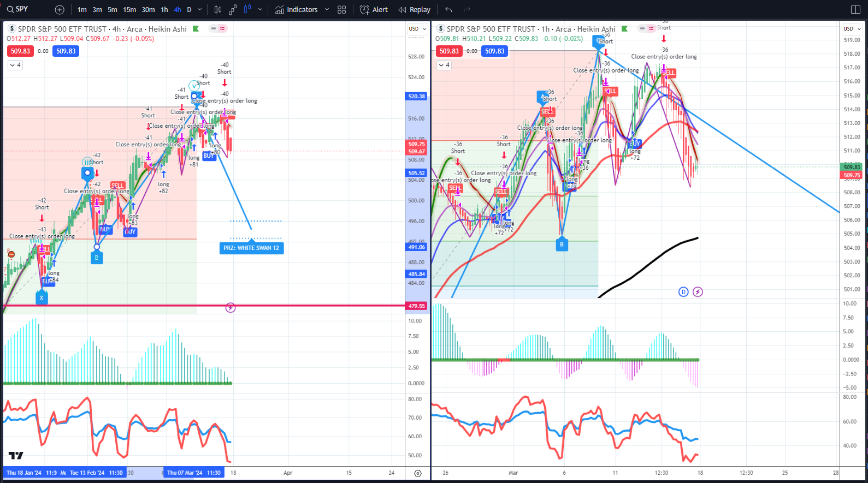Screen dimensions: 868x483
Task: Click the purple lightning event icon on right chart
Action: [698, 291]
